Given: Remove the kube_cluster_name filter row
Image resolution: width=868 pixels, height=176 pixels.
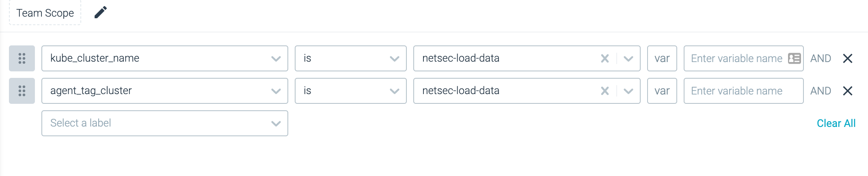Looking at the screenshot, I should click(x=848, y=58).
